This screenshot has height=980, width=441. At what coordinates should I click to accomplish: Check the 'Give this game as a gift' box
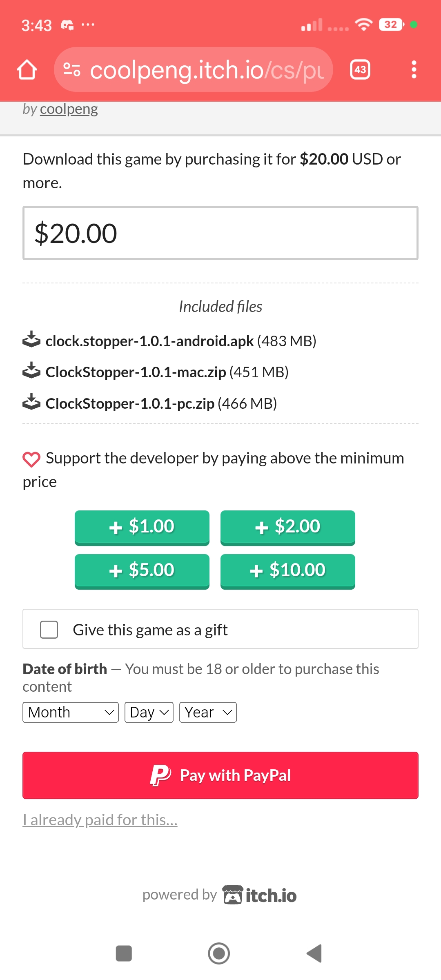(x=49, y=629)
